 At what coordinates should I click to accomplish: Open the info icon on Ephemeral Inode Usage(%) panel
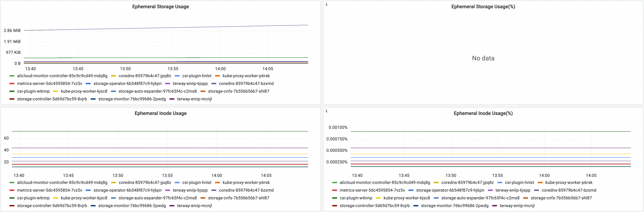click(x=326, y=111)
